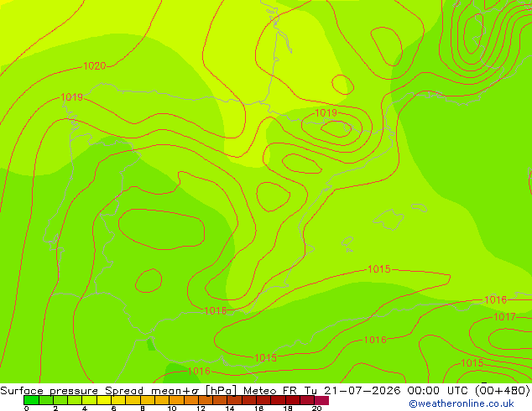Click the "[hPa]" unit text
The image size is (532, 411).
click(221, 391)
